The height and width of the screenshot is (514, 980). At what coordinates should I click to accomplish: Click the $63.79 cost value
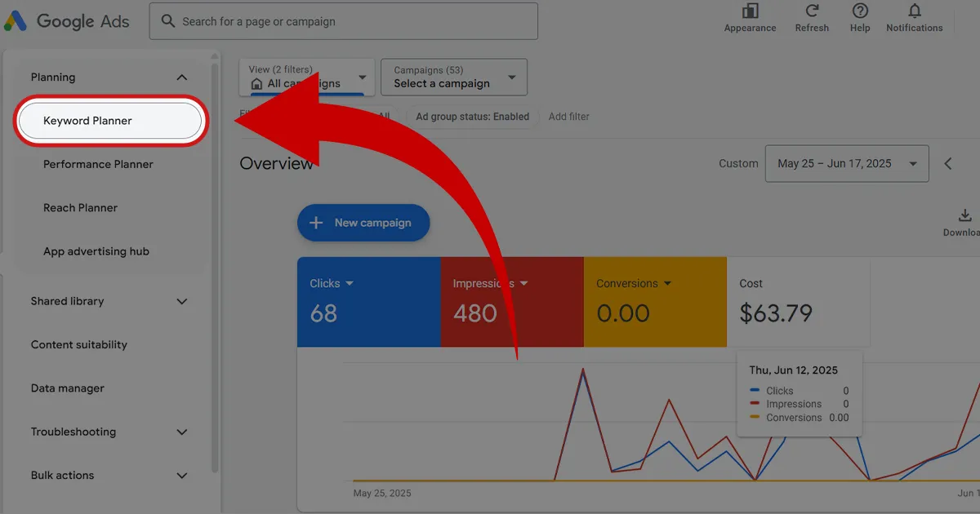point(776,313)
